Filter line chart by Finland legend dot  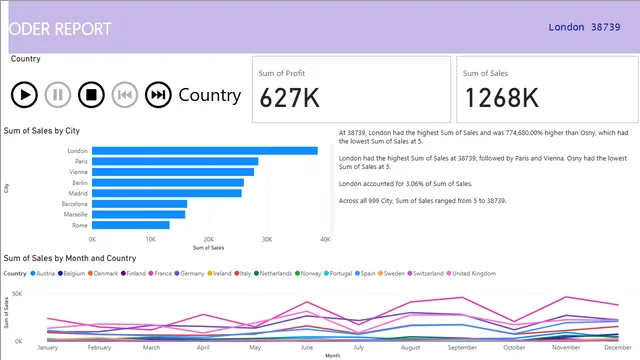point(123,273)
